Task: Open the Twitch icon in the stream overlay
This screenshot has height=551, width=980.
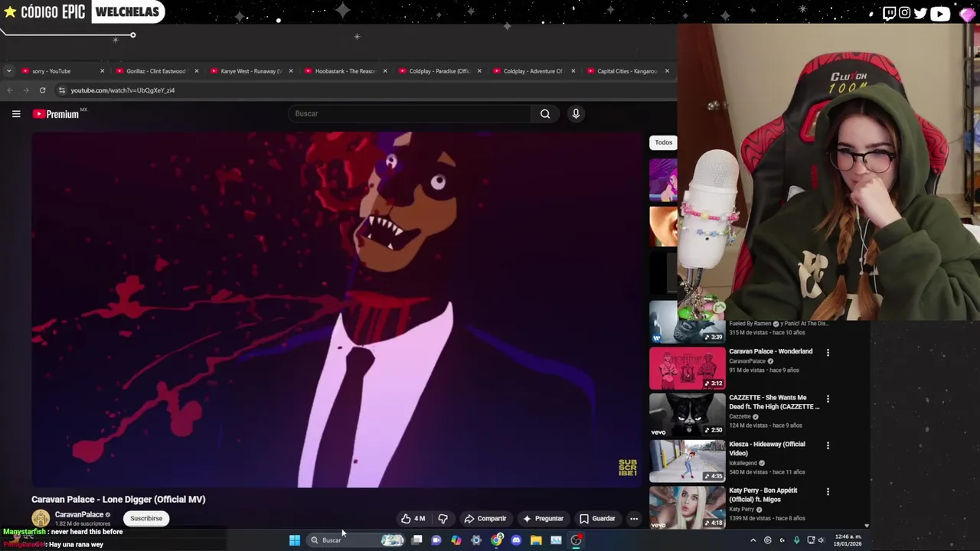Action: (x=889, y=13)
